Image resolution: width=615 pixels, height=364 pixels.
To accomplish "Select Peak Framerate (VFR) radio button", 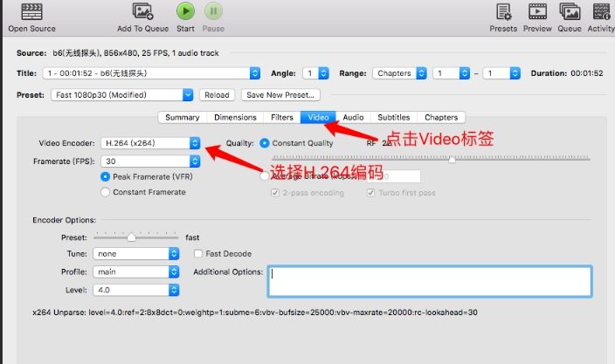I will point(105,176).
